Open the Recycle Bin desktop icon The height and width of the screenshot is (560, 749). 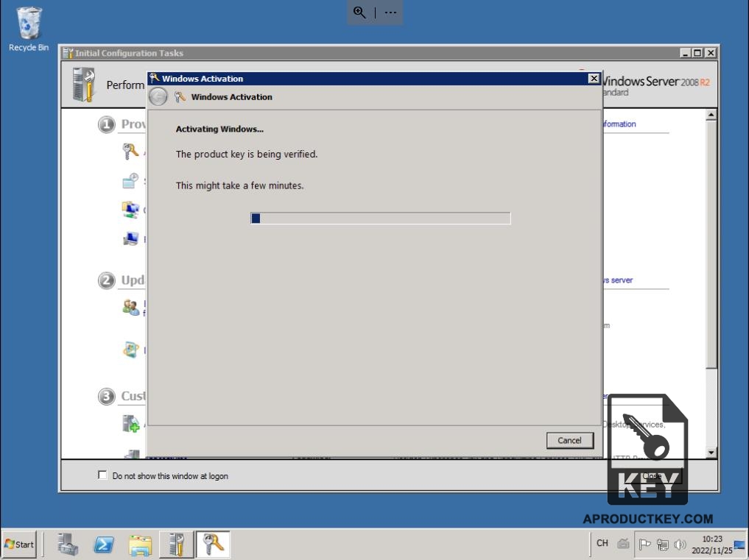tap(29, 29)
